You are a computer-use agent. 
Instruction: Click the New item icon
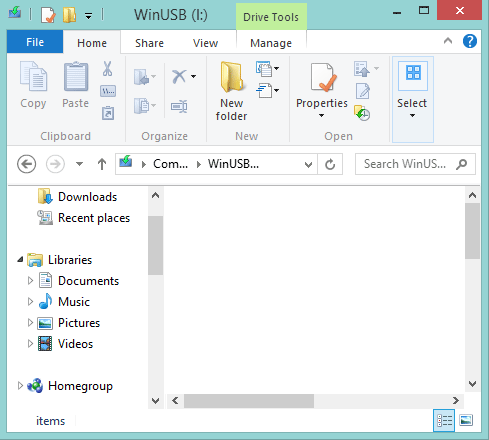tap(264, 69)
